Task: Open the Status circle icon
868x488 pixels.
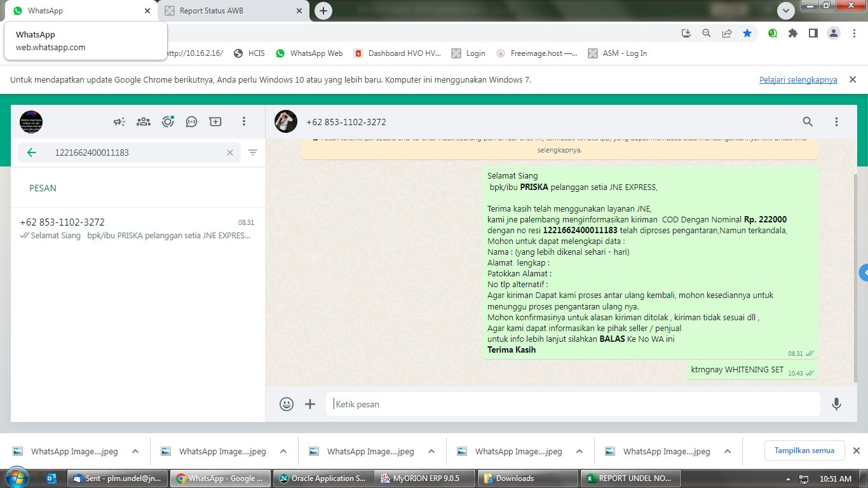Action: point(168,121)
